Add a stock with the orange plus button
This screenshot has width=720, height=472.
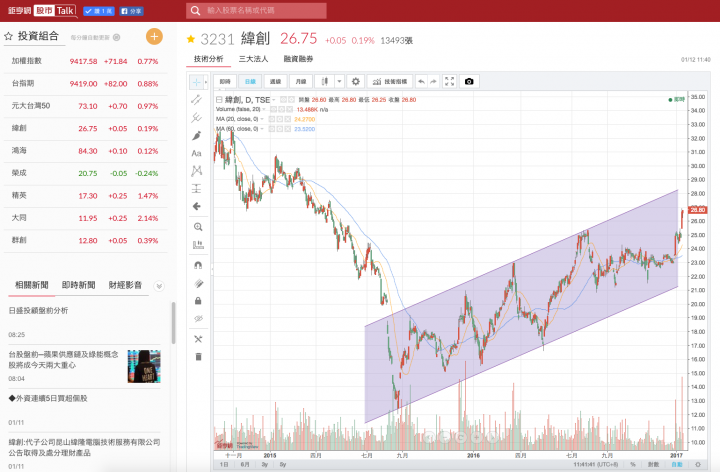coord(154,36)
